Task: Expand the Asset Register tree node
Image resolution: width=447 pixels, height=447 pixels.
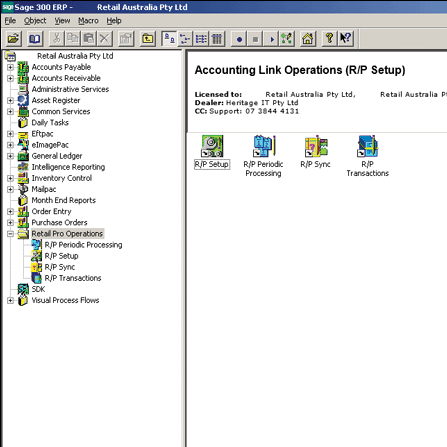Action: pos(10,100)
